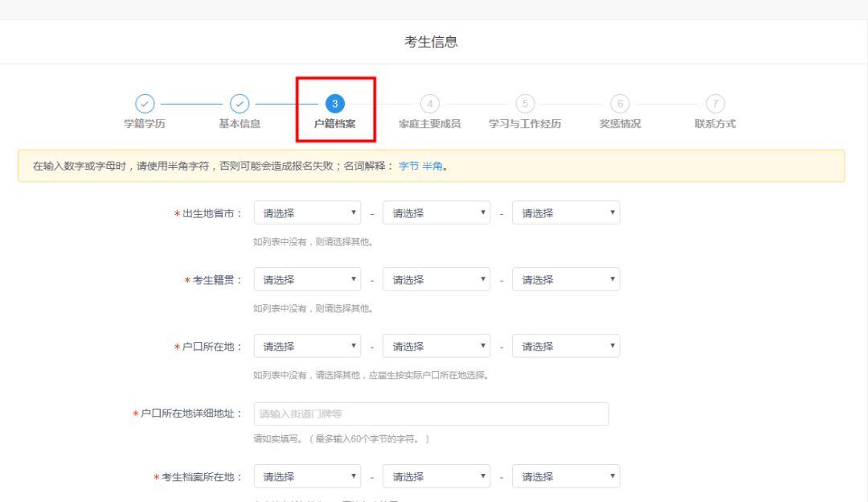
Task: Click the 户口所在地详细地址 text input field
Action: point(431,414)
